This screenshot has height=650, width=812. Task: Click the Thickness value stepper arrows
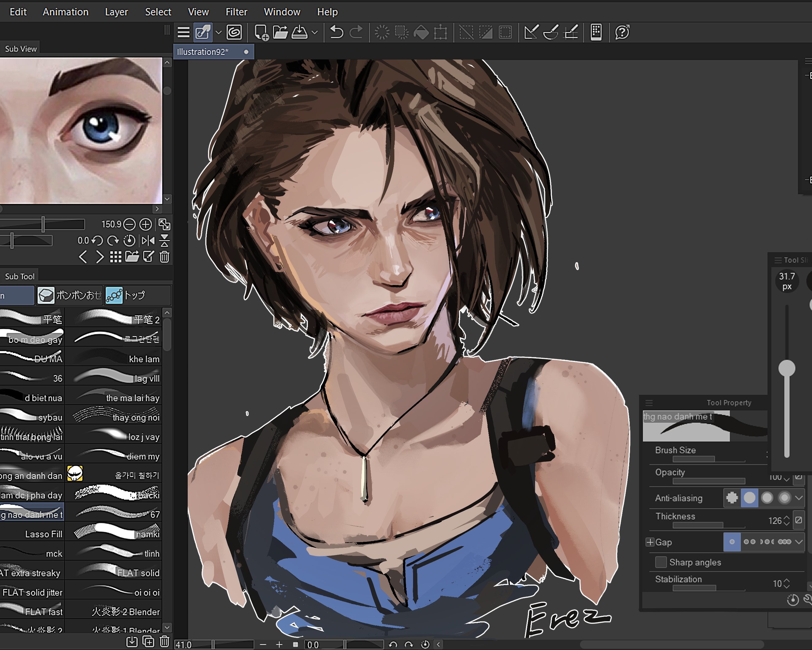[x=786, y=521]
